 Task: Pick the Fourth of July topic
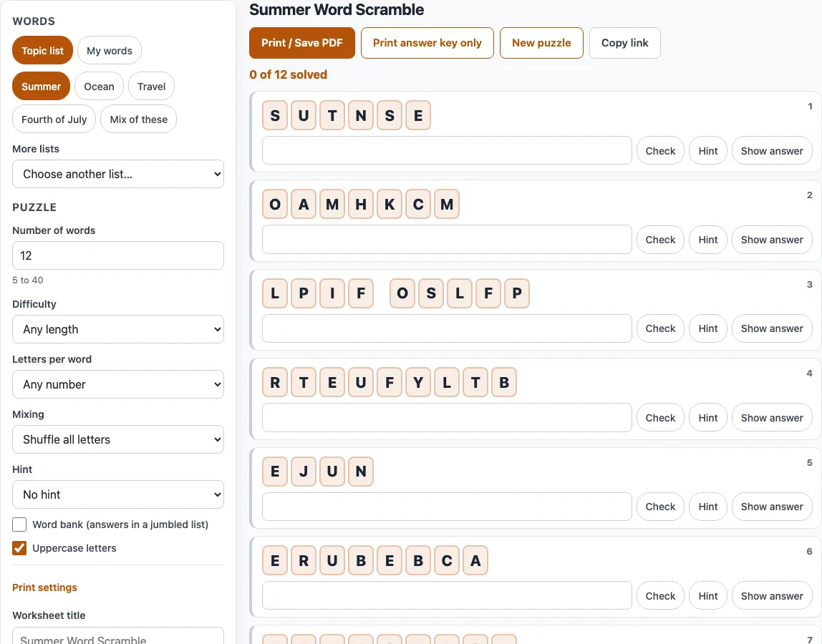pos(54,119)
